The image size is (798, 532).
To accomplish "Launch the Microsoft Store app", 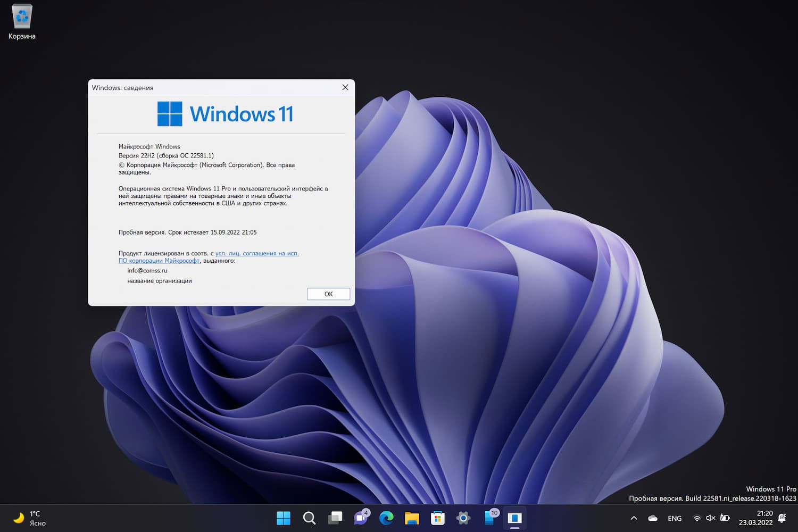I will coord(437,518).
